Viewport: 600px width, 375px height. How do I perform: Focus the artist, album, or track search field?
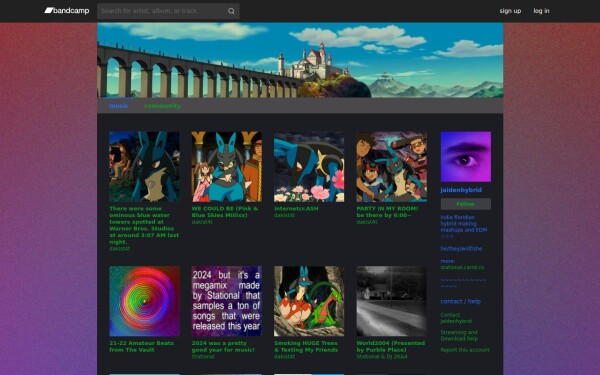coord(168,11)
